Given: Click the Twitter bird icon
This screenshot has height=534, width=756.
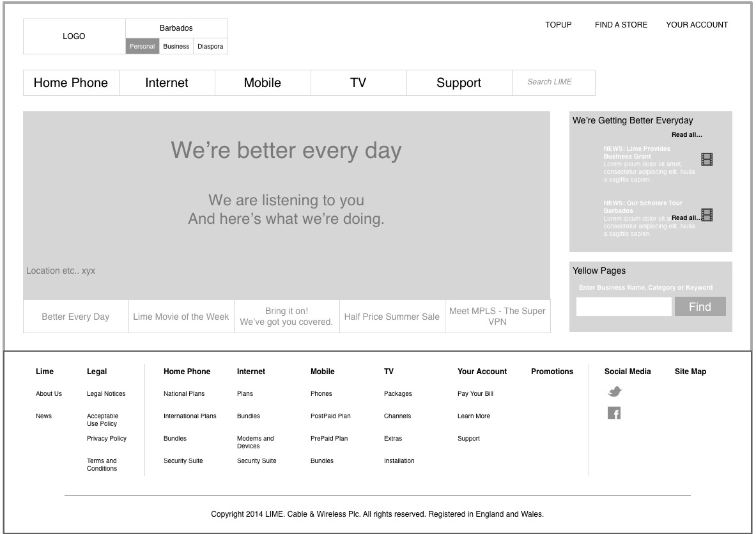Looking at the screenshot, I should click(614, 391).
